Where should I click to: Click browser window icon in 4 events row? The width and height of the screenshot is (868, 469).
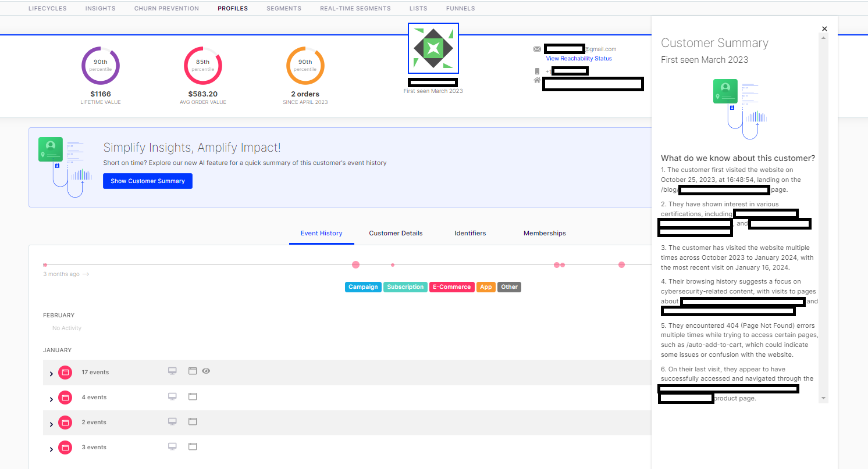pyautogui.click(x=193, y=396)
